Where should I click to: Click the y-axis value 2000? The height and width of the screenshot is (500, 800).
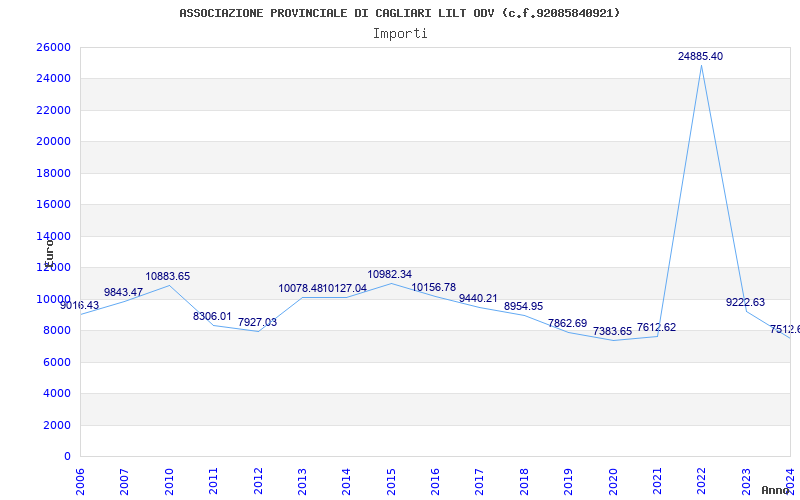(x=57, y=425)
